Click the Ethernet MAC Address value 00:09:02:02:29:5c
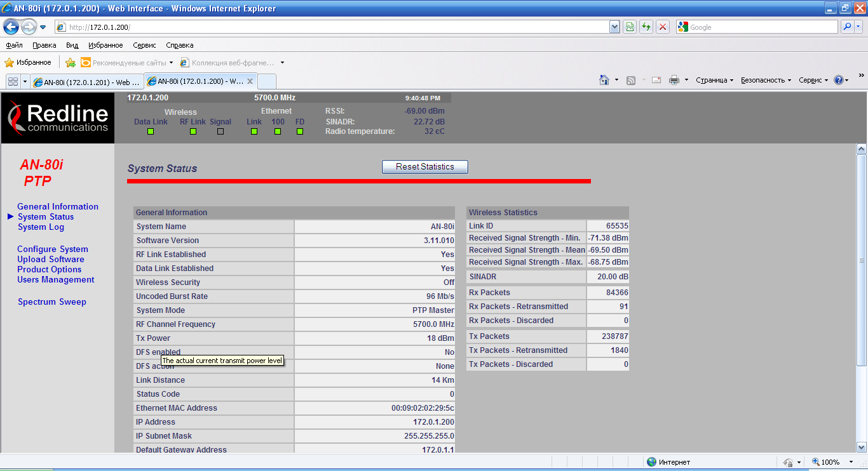The height and width of the screenshot is (471, 868). (x=423, y=408)
